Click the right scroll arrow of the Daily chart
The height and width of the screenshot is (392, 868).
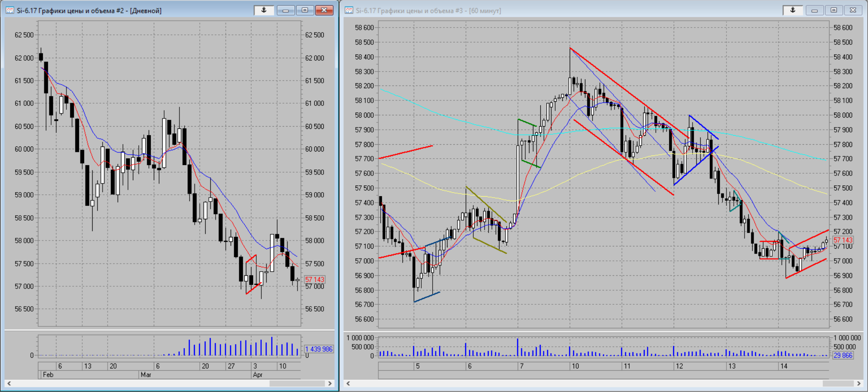[330, 383]
